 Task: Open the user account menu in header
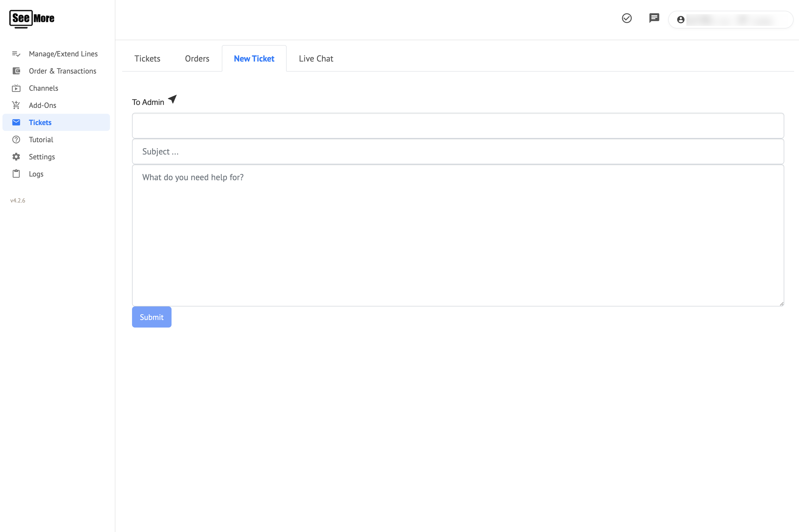coord(730,20)
